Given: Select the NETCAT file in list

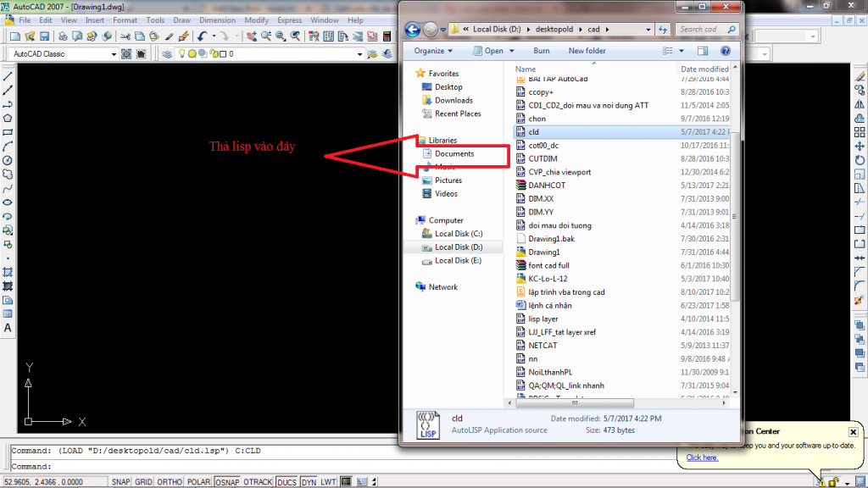Looking at the screenshot, I should pos(542,346).
